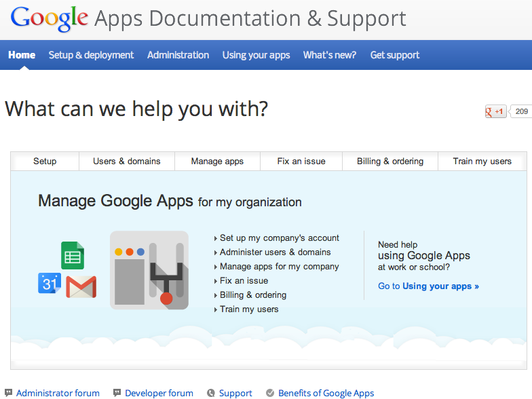Open the Benefits of Google Apps link
The image size is (532, 399).
pyautogui.click(x=326, y=393)
